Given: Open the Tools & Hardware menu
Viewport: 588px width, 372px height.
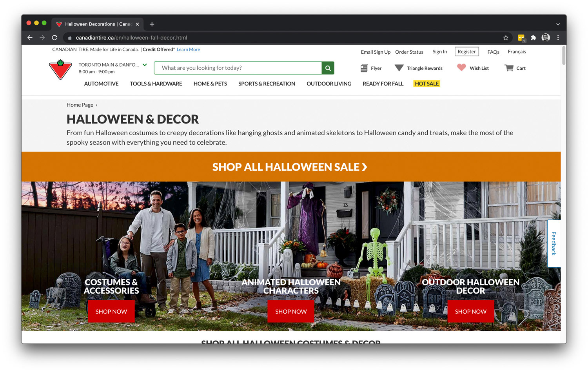Looking at the screenshot, I should pos(156,83).
